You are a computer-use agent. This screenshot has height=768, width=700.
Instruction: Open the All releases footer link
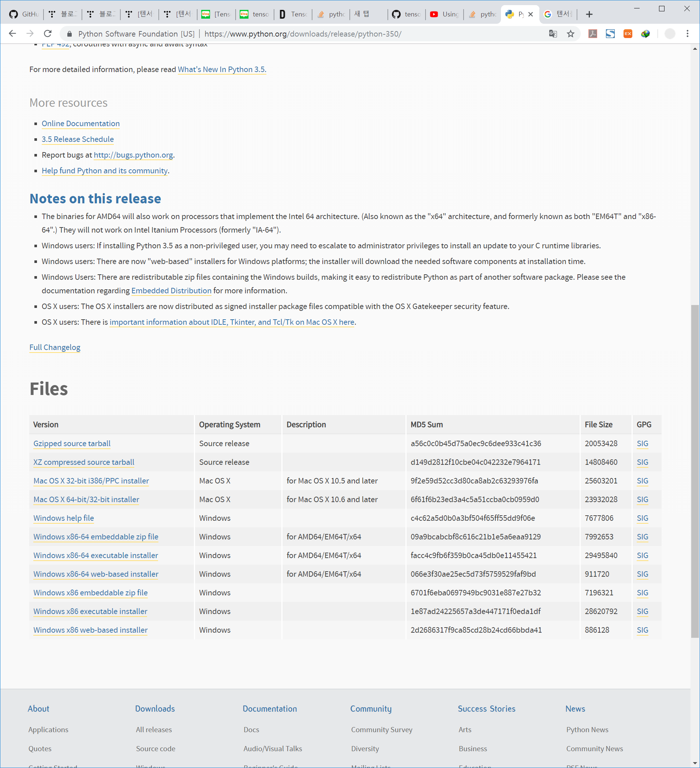tap(154, 730)
